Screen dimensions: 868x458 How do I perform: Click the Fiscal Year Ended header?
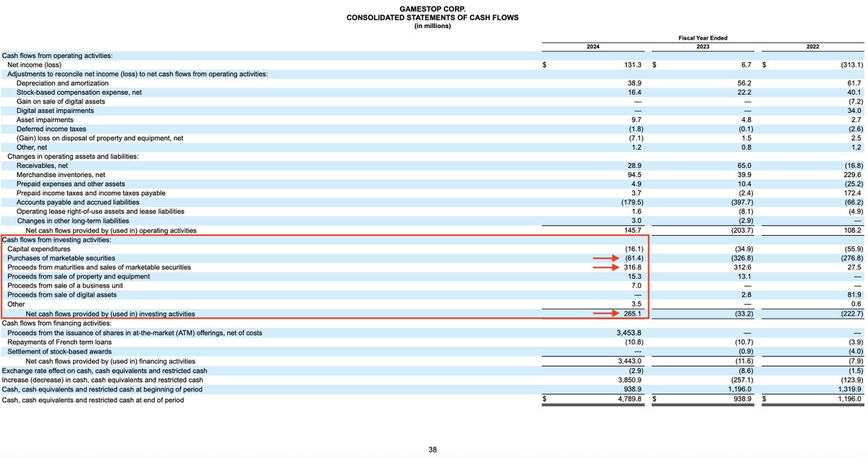702,38
